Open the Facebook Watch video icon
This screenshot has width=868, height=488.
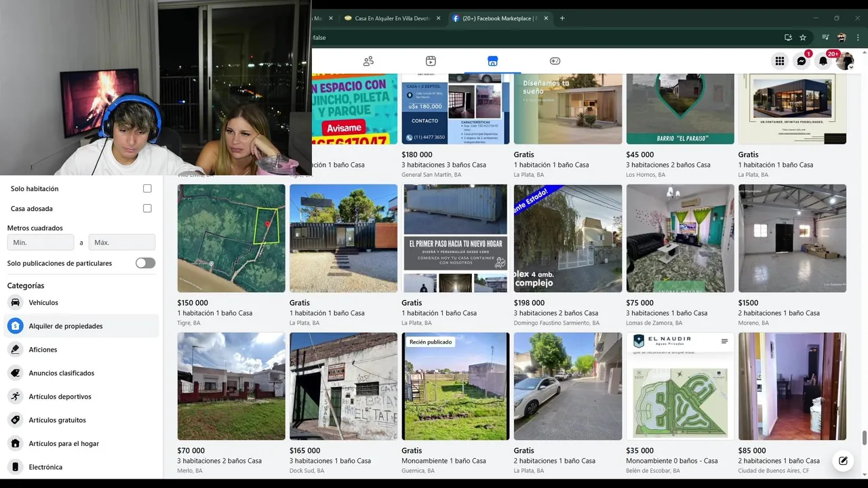(431, 61)
